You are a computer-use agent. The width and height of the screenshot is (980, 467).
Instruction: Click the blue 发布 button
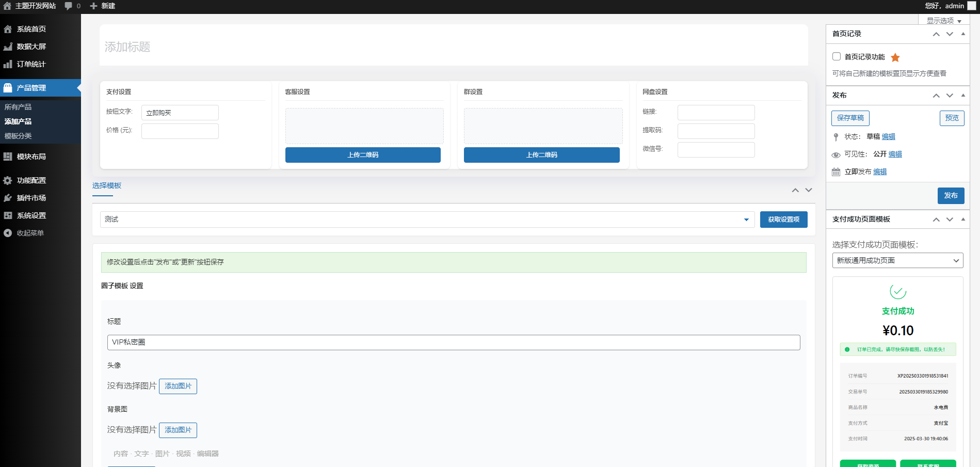point(951,196)
